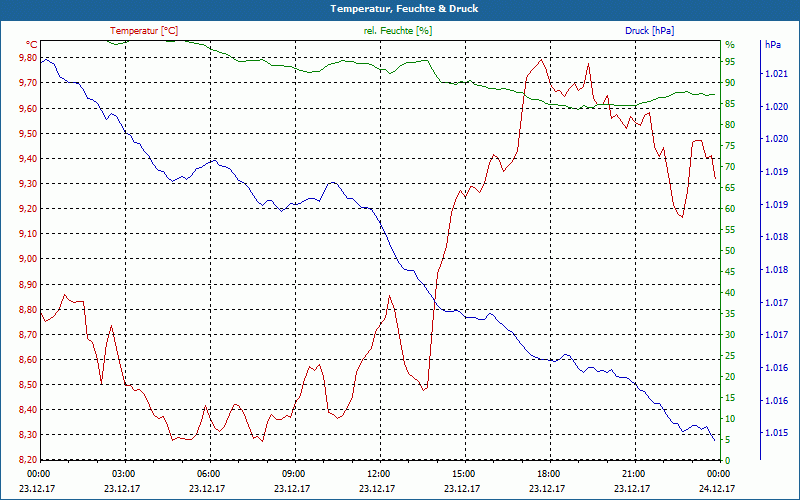The width and height of the screenshot is (800, 500).
Task: Click the 55 humidity axis value
Action: point(730,230)
